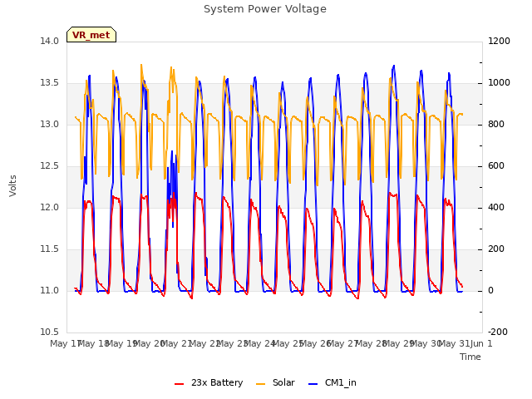
Task: Select the Solar legend label
Action: [283, 382]
